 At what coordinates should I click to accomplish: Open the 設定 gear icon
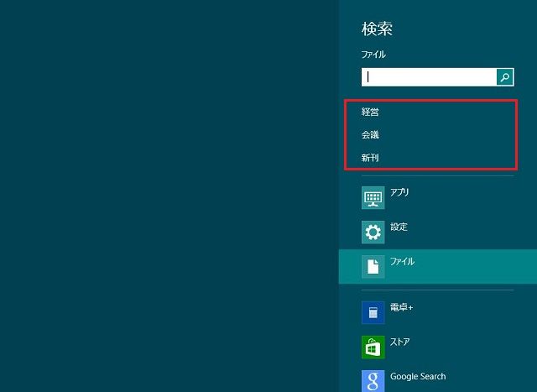click(x=373, y=232)
